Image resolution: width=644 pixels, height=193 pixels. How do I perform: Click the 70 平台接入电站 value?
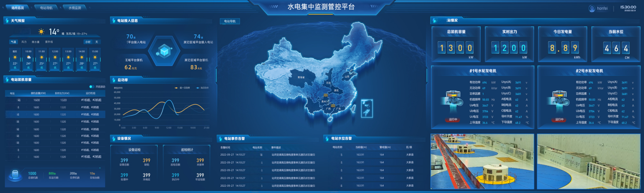pos(131,36)
